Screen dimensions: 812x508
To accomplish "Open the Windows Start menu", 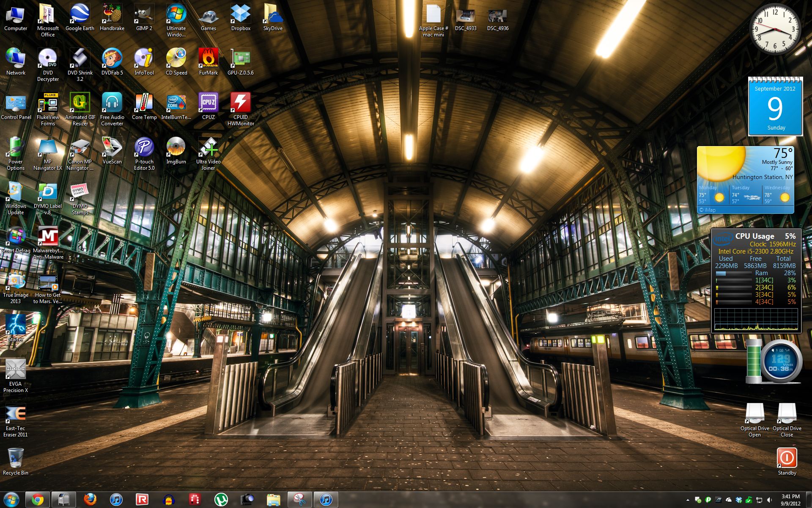I will click(x=11, y=500).
